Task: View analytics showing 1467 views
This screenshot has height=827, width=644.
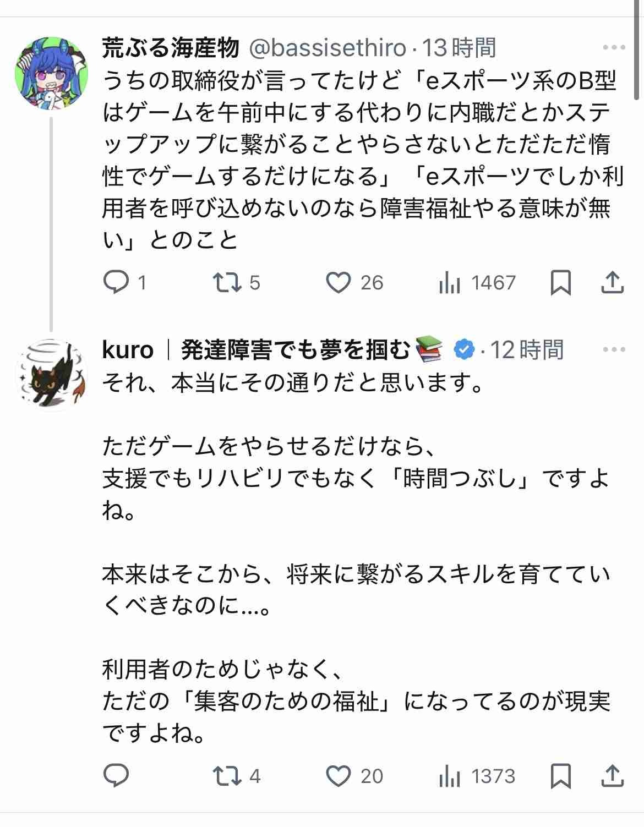Action: click(449, 282)
